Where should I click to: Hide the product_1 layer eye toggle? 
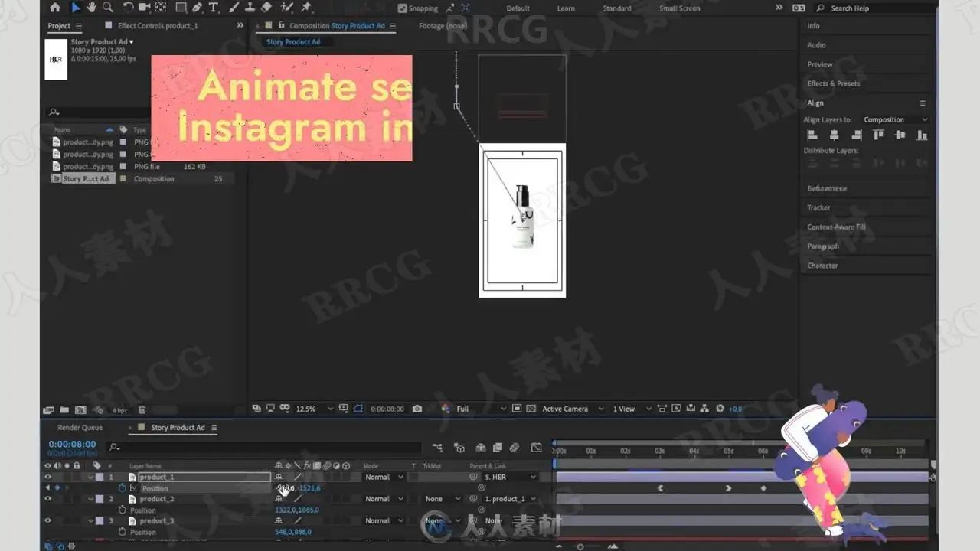pos(47,477)
